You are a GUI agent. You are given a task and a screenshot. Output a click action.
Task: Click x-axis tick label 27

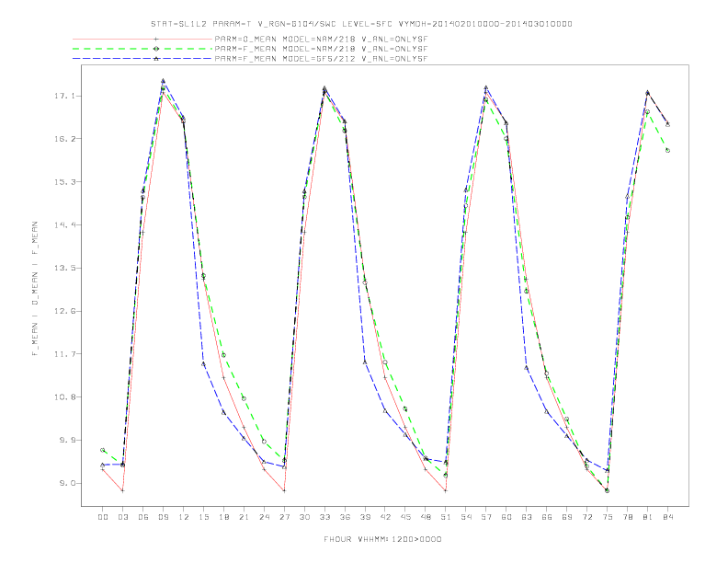(284, 517)
